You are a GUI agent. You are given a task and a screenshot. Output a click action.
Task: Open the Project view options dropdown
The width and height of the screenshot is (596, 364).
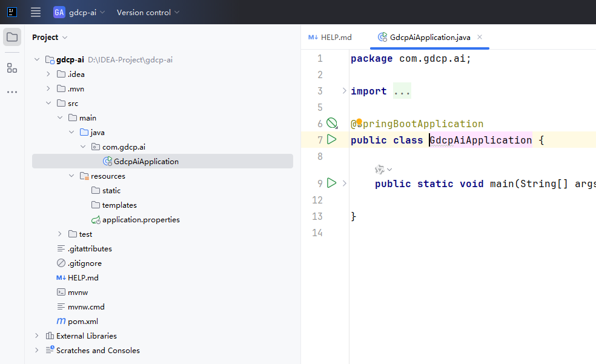coord(50,37)
